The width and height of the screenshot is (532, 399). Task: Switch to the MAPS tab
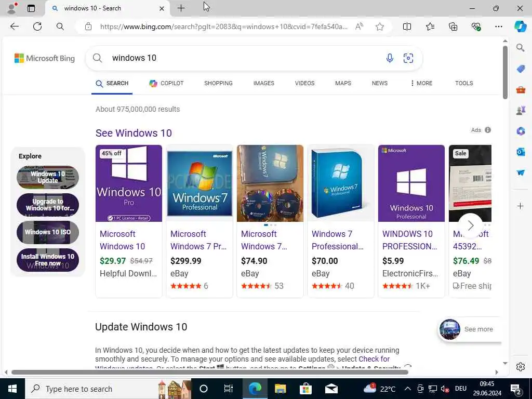click(x=343, y=83)
